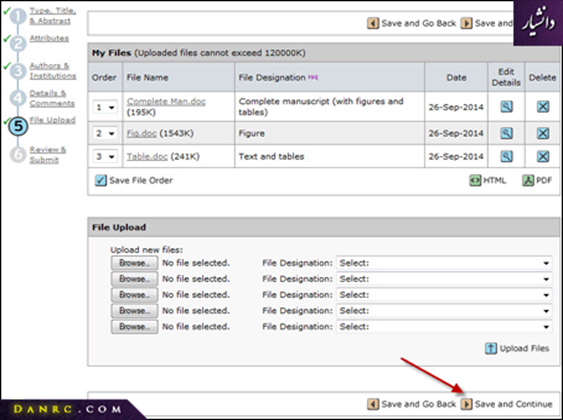Click the File Name column header
The height and width of the screenshot is (420, 563).
pyautogui.click(x=179, y=77)
